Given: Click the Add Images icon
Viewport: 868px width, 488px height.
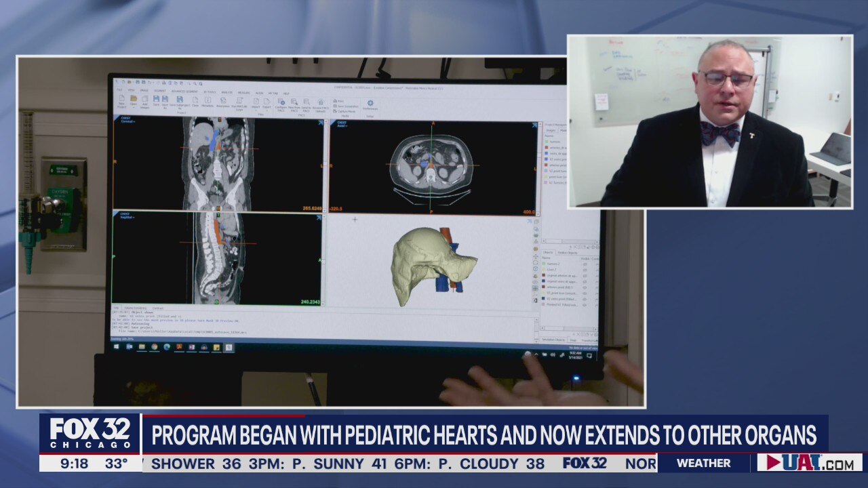Looking at the screenshot, I should tap(145, 100).
